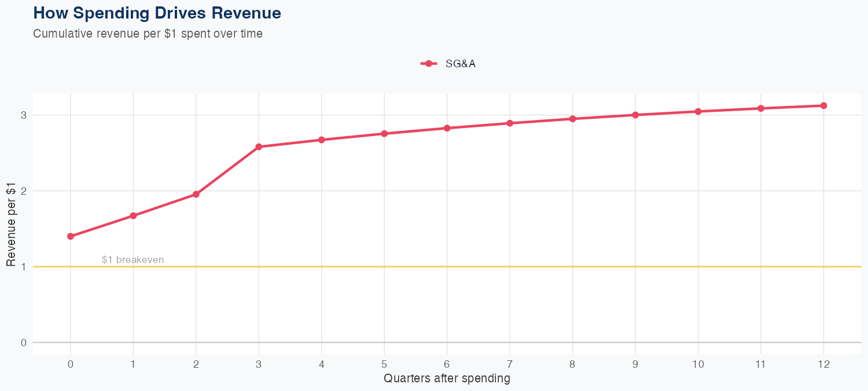This screenshot has height=391, width=868.
Task: Select data point above quarter 5
Action: [384, 134]
